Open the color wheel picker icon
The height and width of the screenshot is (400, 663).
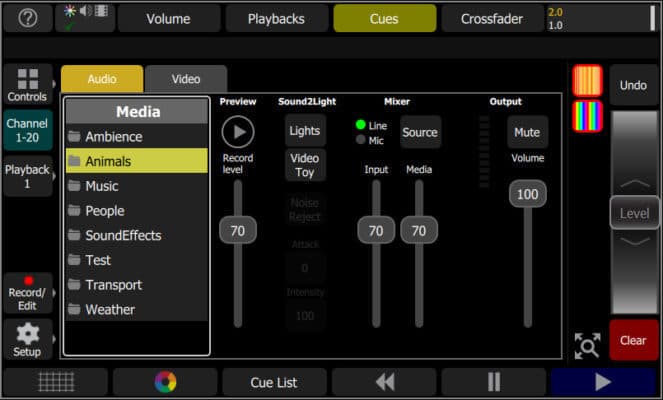[165, 382]
